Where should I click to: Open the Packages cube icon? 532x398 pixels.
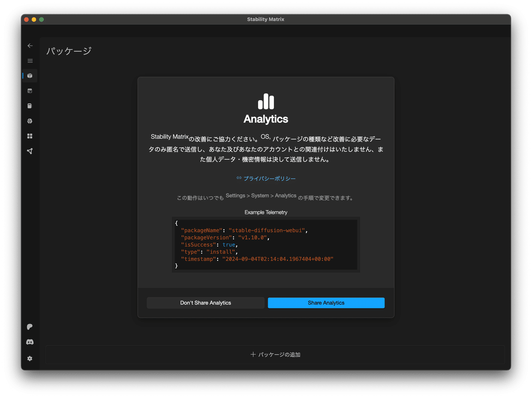tap(30, 76)
